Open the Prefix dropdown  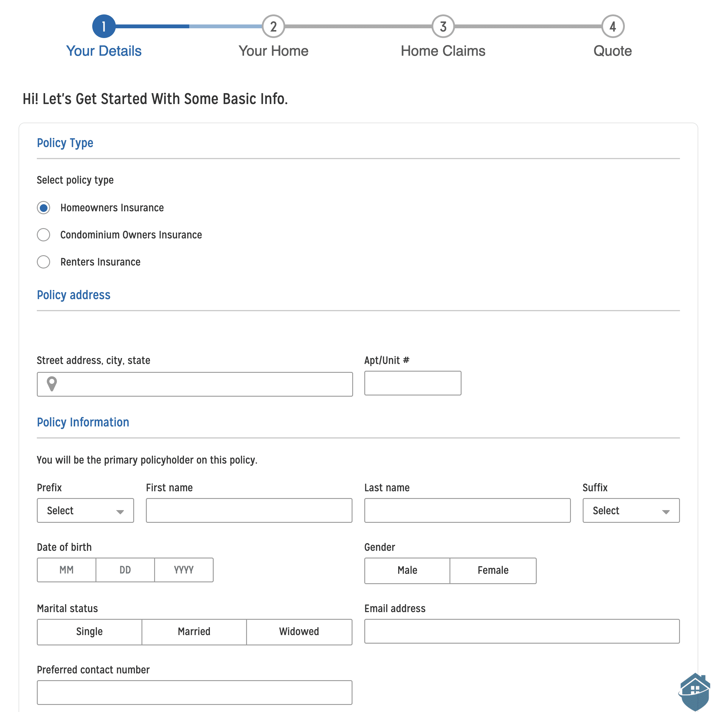85,510
